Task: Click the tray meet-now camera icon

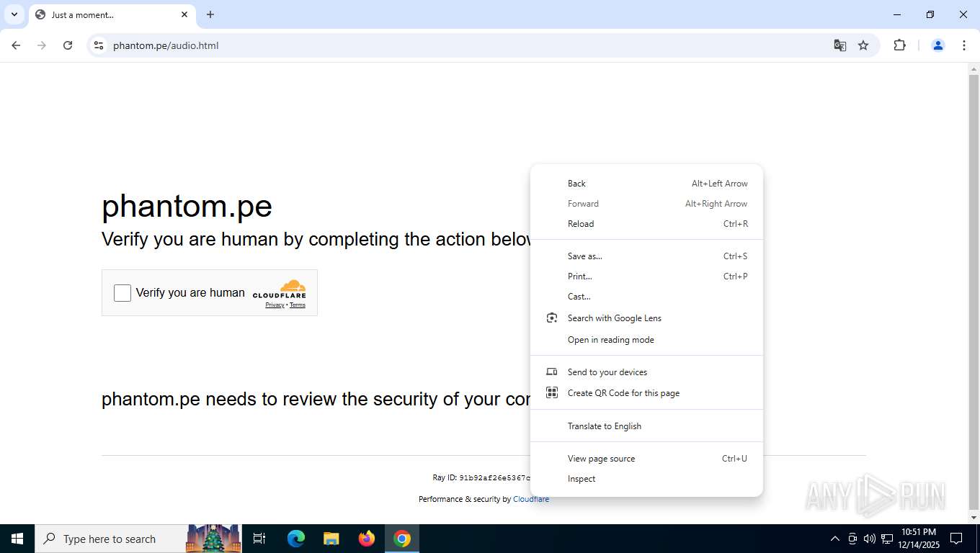Action: pos(852,539)
